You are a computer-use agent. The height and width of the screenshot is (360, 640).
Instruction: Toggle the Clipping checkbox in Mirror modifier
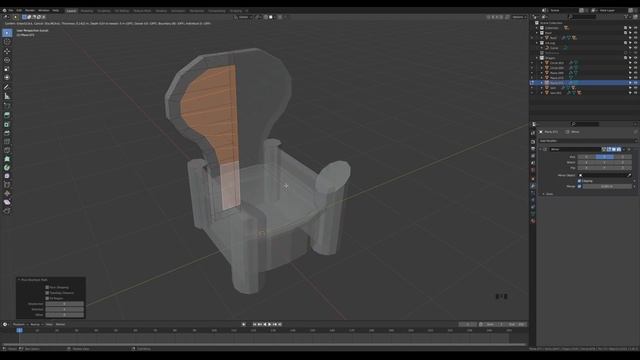point(580,181)
